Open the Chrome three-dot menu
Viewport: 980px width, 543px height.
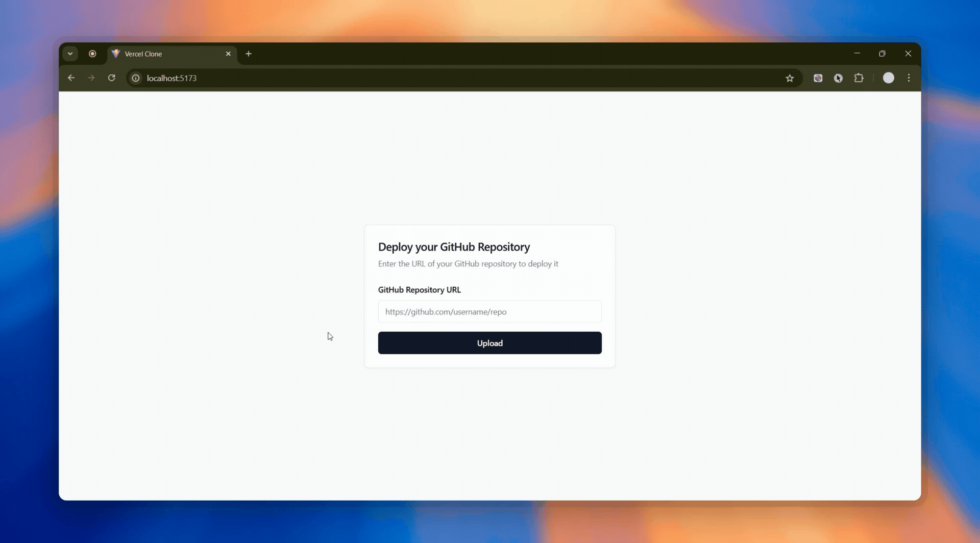[909, 78]
